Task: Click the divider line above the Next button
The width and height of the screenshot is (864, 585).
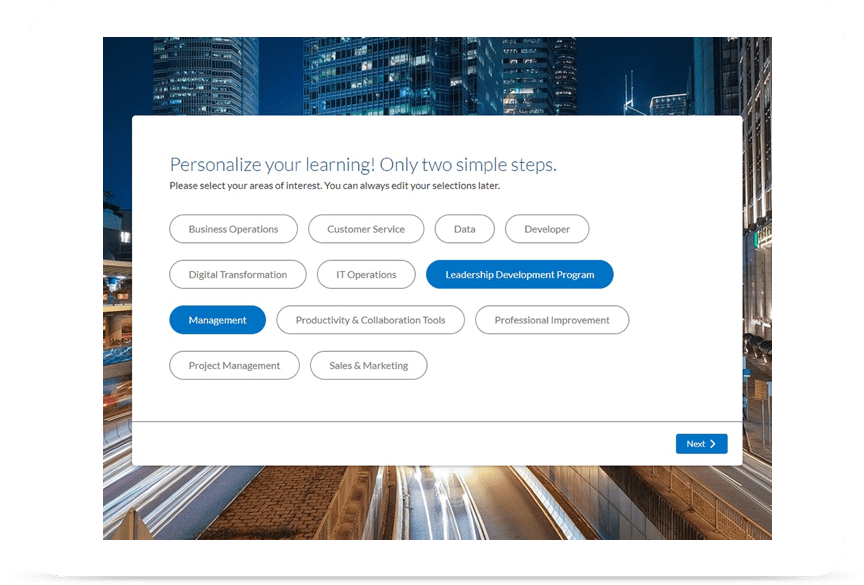Action: click(x=437, y=422)
